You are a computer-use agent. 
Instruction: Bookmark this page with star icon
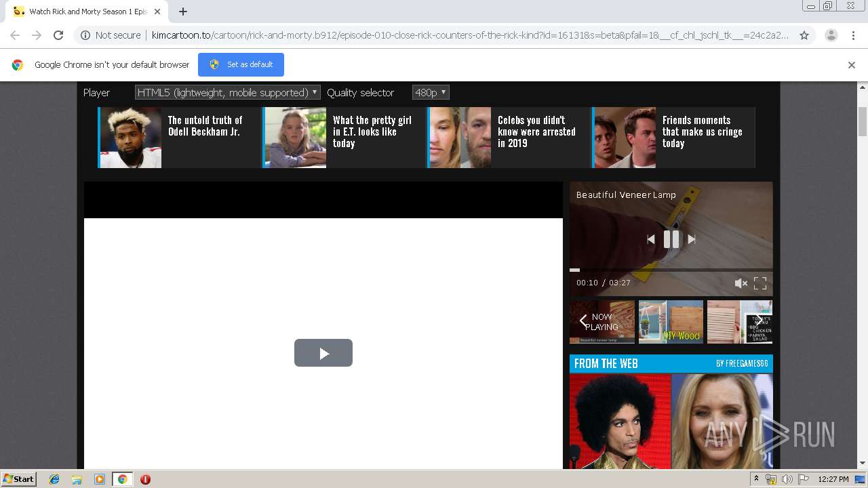tap(804, 35)
